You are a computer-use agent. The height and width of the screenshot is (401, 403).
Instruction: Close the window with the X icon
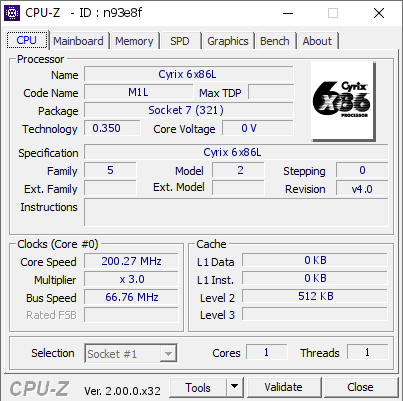click(x=379, y=13)
